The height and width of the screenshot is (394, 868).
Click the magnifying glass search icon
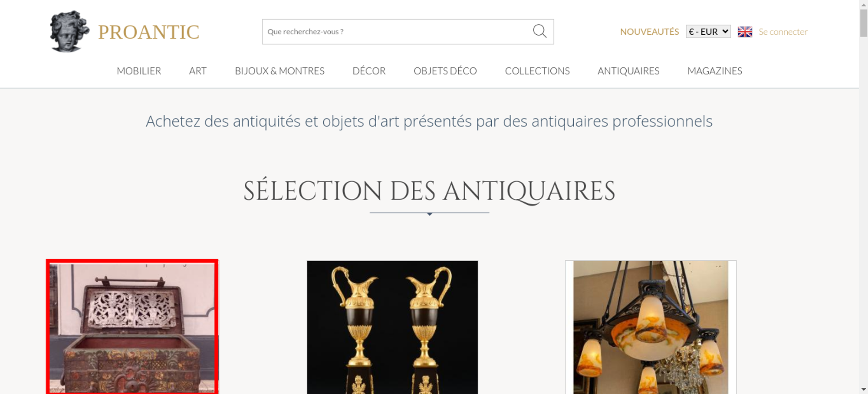click(x=539, y=31)
